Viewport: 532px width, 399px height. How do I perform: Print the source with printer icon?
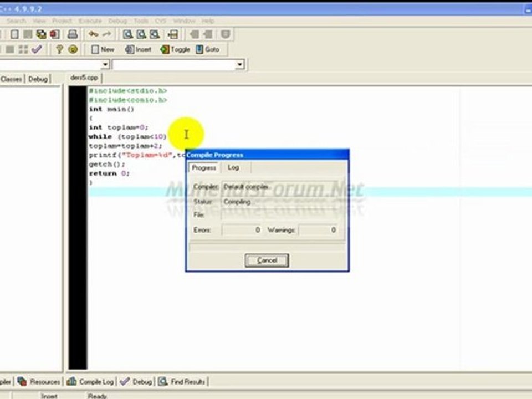tap(72, 34)
